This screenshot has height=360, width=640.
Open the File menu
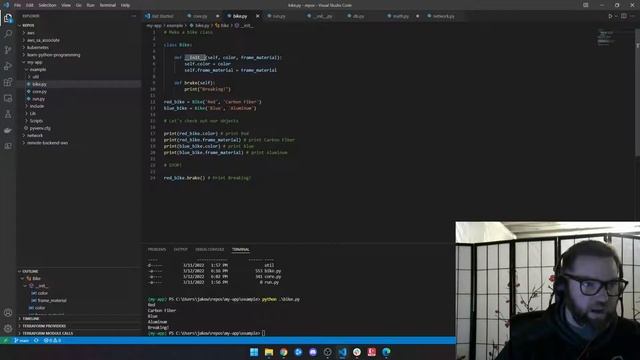click(x=18, y=5)
